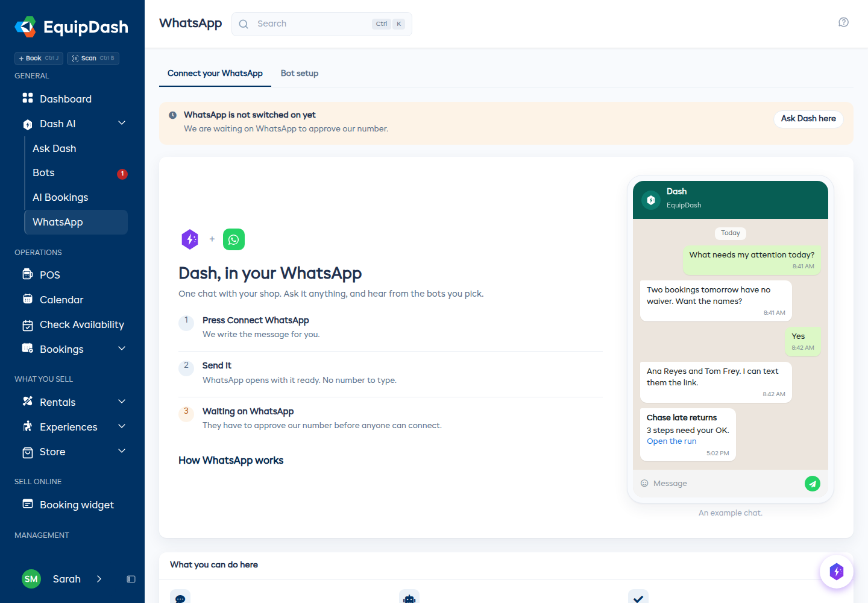Click the search magnifier icon
The image size is (868, 603).
[244, 24]
